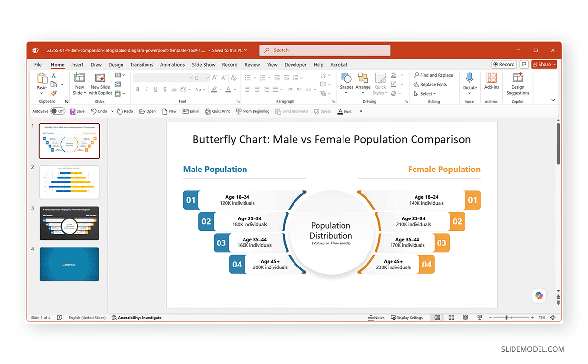
Task: Switch to the Transitions tab
Action: click(x=142, y=65)
